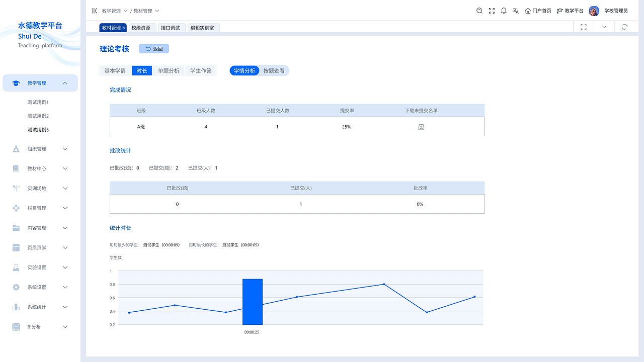Click the 页眉页脚 sidebar icon
Viewport: 644px width, 362px height.
click(16, 248)
